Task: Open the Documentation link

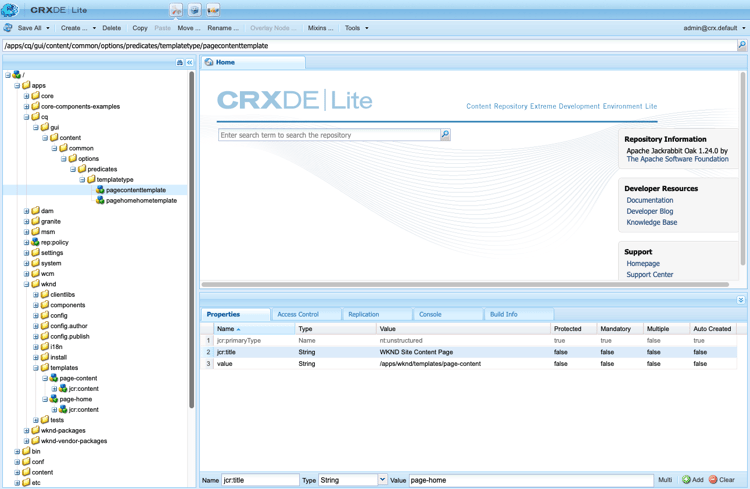Action: [x=650, y=200]
